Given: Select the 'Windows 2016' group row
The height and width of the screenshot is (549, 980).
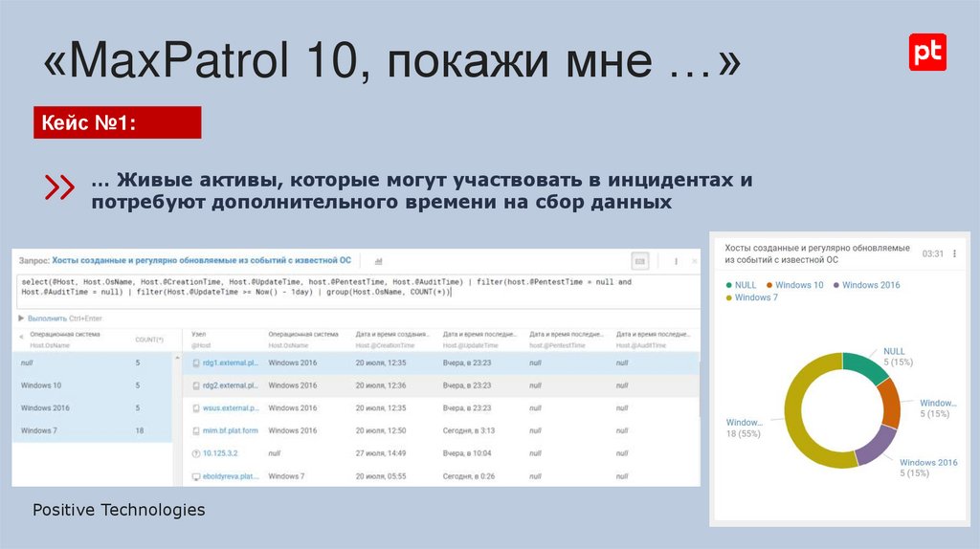Looking at the screenshot, I should tap(92, 407).
